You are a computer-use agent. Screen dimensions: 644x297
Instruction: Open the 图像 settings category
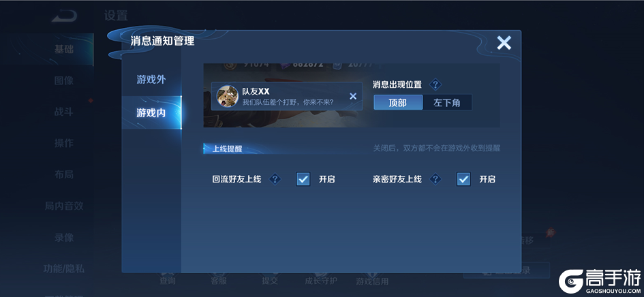coord(63,80)
